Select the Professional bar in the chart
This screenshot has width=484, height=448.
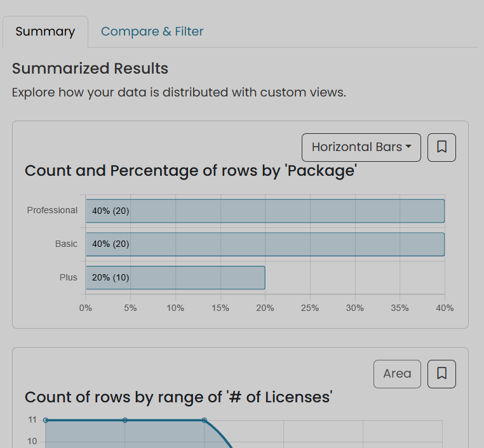pos(265,211)
